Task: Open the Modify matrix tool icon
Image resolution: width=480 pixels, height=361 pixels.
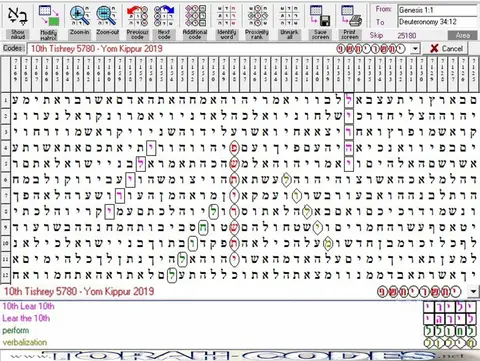Action: click(49, 16)
